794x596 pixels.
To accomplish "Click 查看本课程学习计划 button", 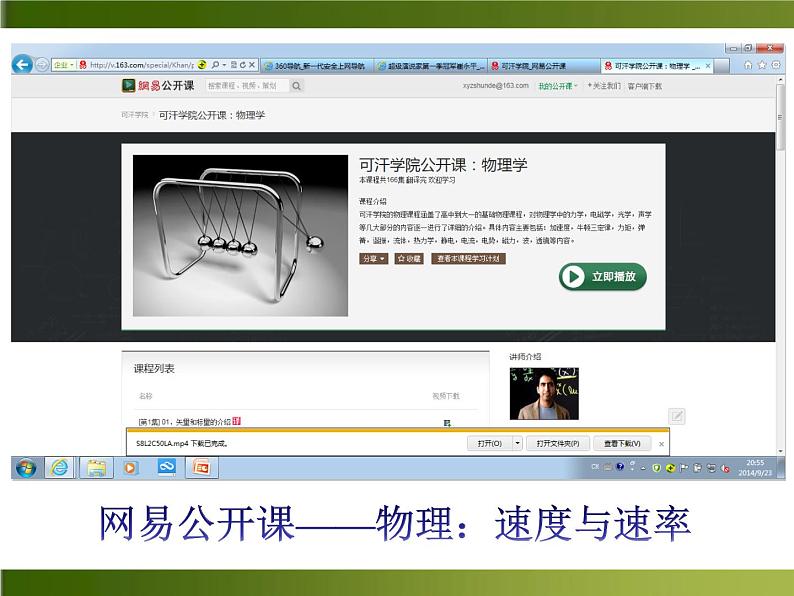I will pyautogui.click(x=468, y=258).
